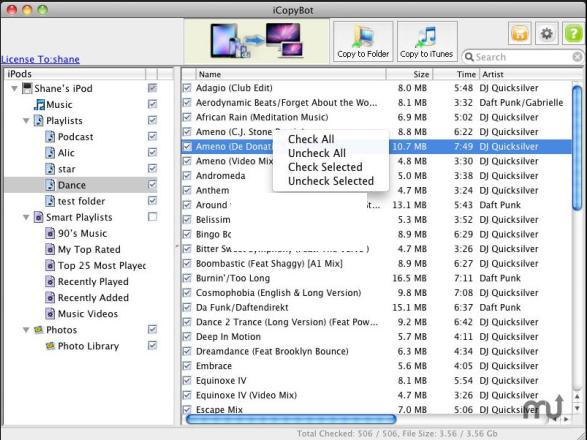Choose Uncheck All from context menu
The image size is (587, 440).
coord(317,153)
